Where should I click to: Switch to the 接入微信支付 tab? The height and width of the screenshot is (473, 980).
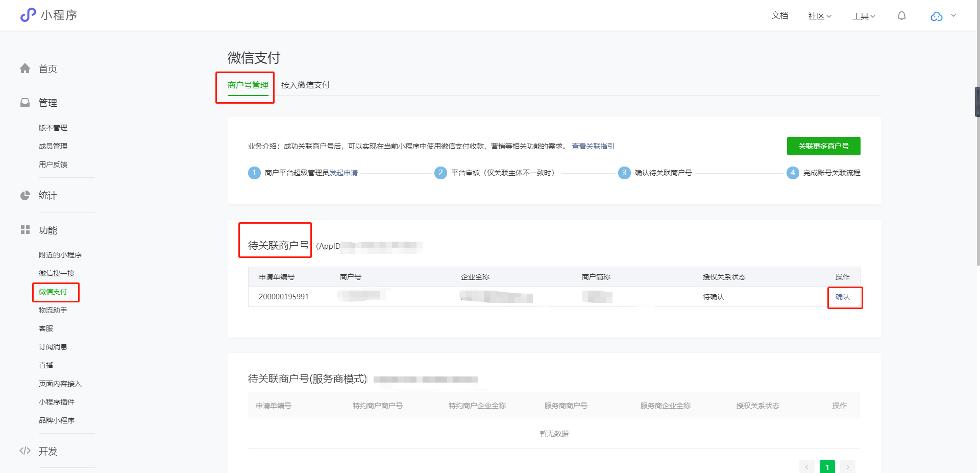pos(305,85)
